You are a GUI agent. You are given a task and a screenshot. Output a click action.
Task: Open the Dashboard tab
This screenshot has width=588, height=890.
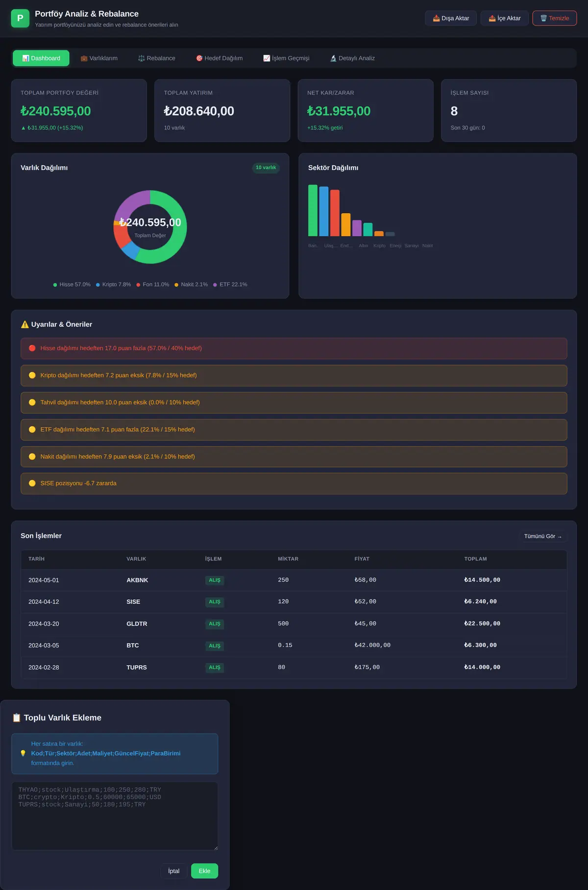41,58
